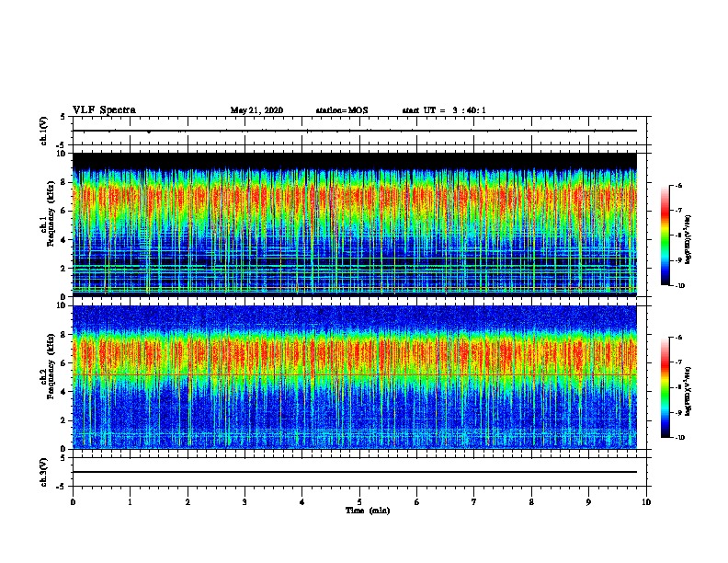Click time axis tick label '3'
The width and height of the screenshot is (728, 563).
(x=245, y=502)
